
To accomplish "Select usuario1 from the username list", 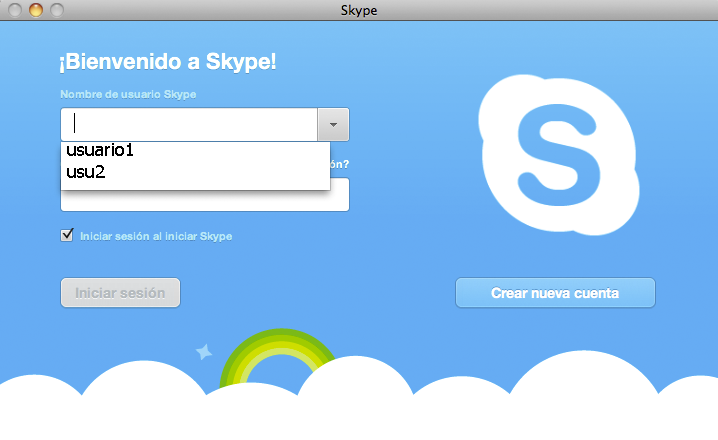I will [196, 150].
